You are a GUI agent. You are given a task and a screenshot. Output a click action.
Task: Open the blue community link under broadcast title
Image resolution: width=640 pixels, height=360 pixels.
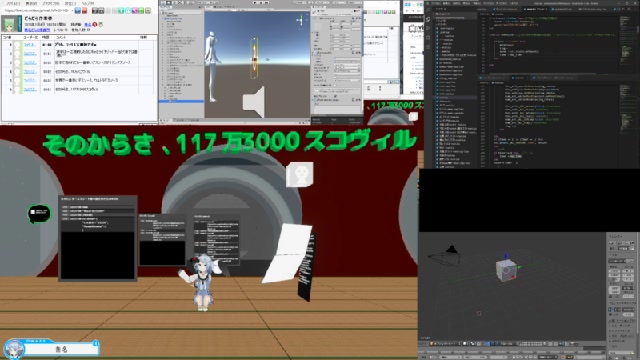pyautogui.click(x=37, y=30)
